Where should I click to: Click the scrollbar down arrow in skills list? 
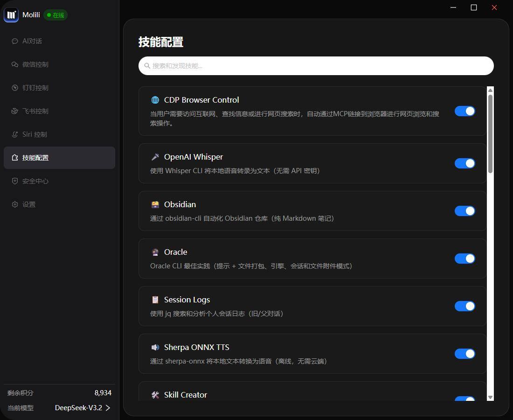point(490,397)
